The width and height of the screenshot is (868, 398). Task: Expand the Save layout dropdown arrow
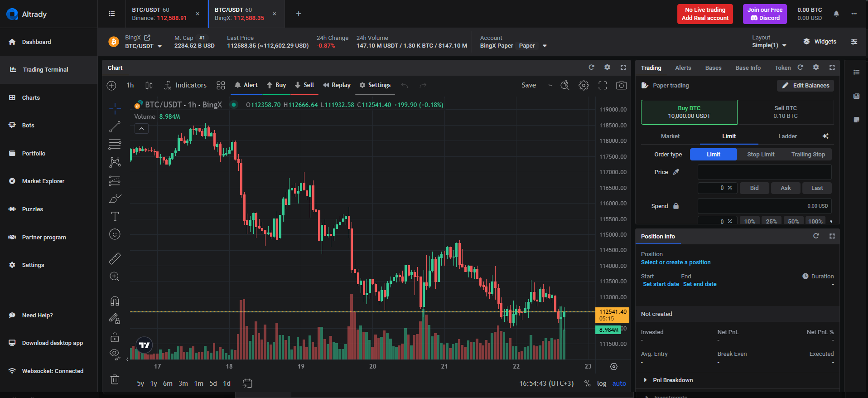click(550, 85)
